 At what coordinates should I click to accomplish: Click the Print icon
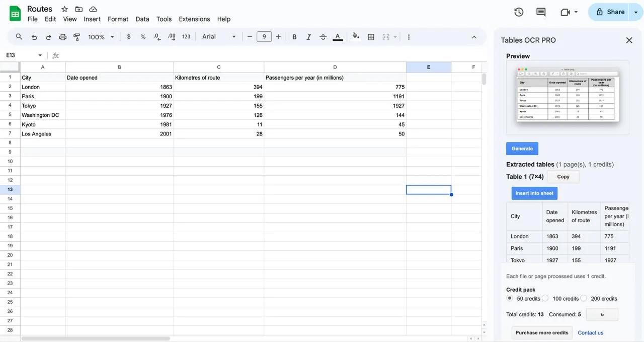click(63, 37)
